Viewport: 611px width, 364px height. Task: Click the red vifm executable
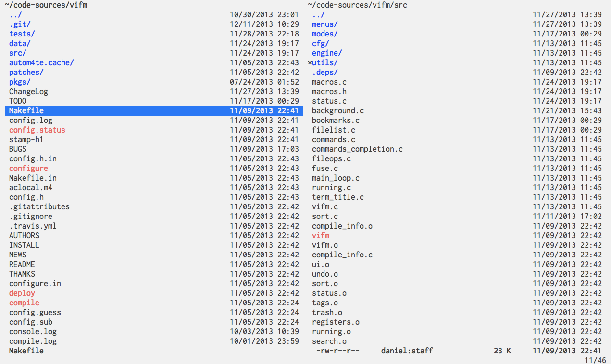click(x=321, y=235)
